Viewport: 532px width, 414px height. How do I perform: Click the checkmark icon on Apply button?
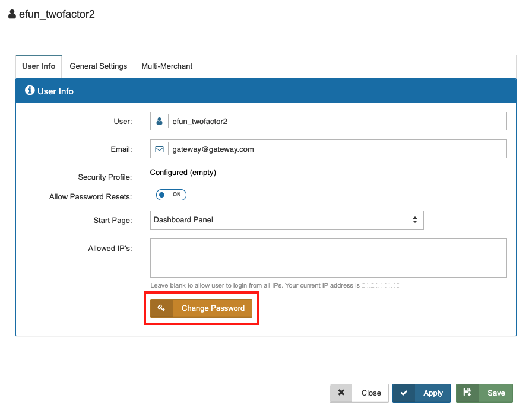pos(404,393)
